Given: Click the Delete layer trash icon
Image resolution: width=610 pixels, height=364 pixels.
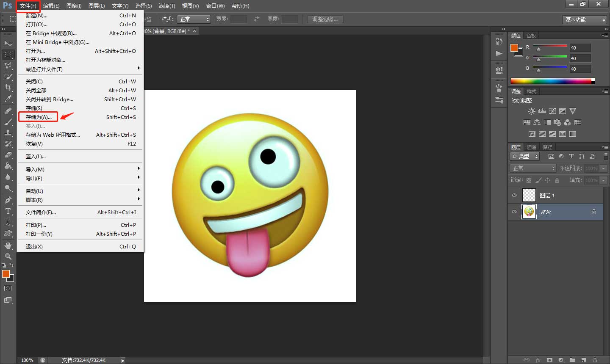Looking at the screenshot, I should tap(595, 360).
